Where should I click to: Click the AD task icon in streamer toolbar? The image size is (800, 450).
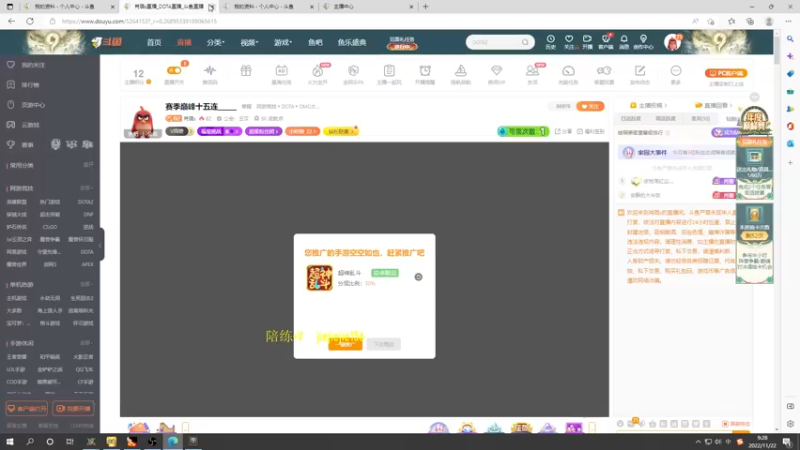(x=281, y=70)
